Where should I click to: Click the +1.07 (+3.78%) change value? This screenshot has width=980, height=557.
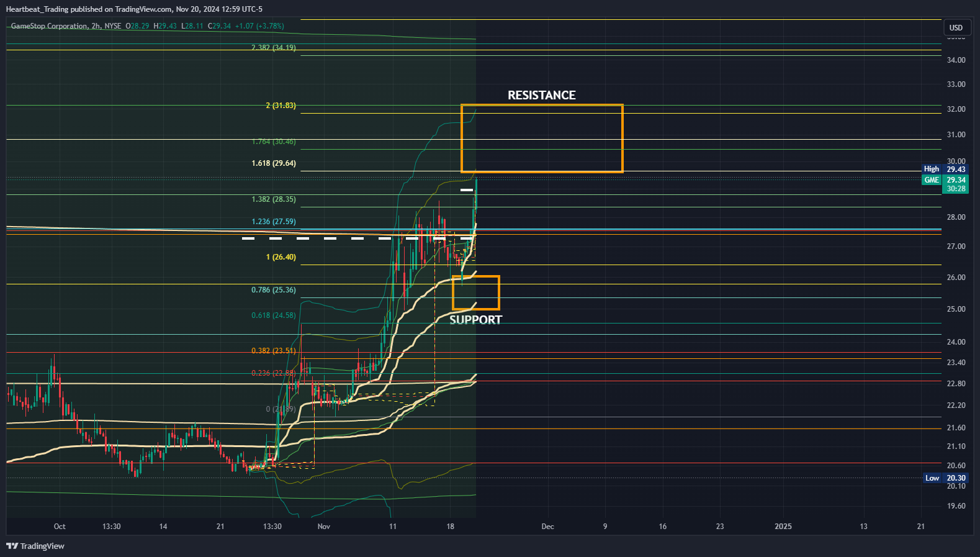(259, 26)
